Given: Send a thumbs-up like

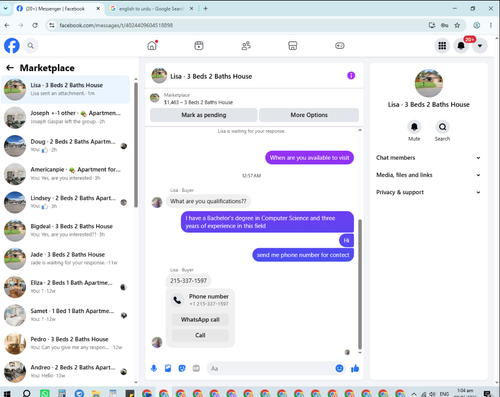Looking at the screenshot, I should (x=355, y=368).
